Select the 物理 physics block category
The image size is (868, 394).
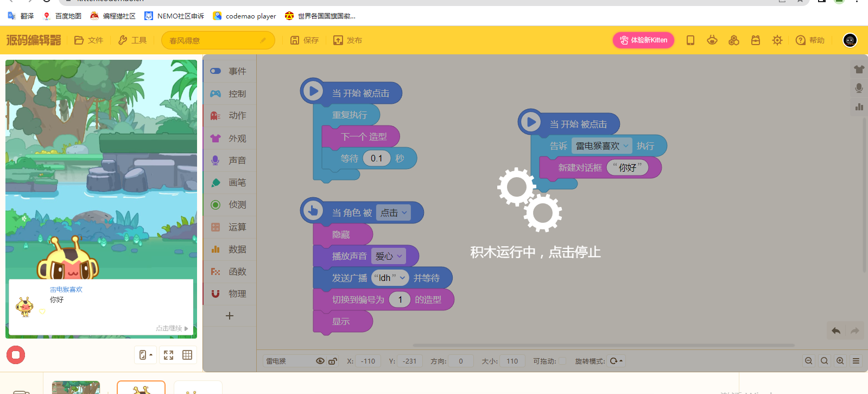coord(230,294)
